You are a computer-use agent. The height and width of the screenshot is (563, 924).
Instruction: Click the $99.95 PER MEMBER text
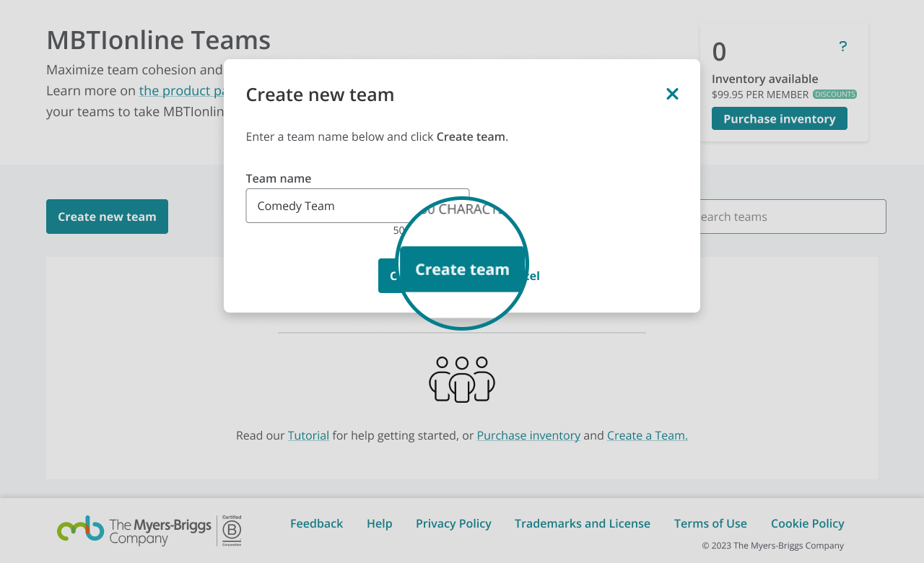760,95
